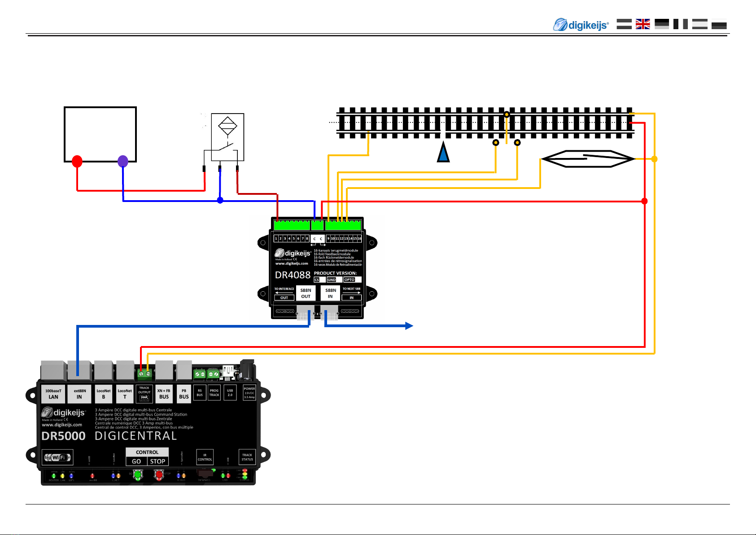Viewport: 756px width, 535px height.
Task: Click the digikeijs logo in the header
Action: coord(581,25)
